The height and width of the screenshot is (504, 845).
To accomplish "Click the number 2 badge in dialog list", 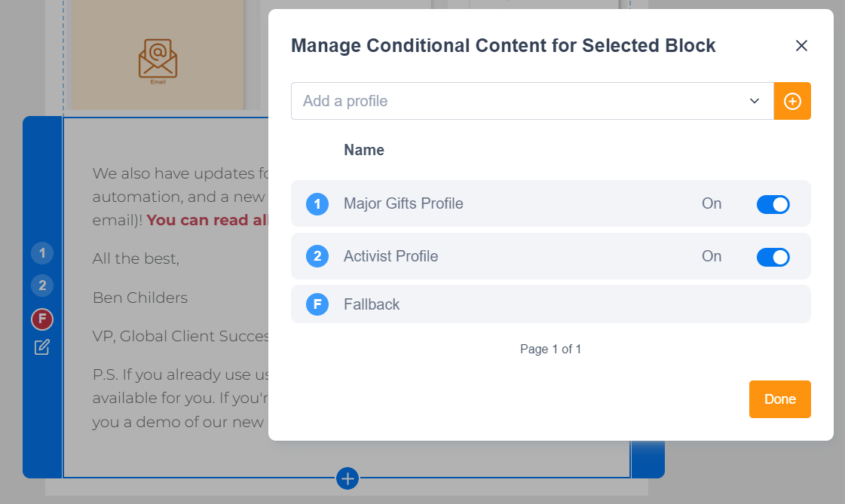I will [317, 256].
